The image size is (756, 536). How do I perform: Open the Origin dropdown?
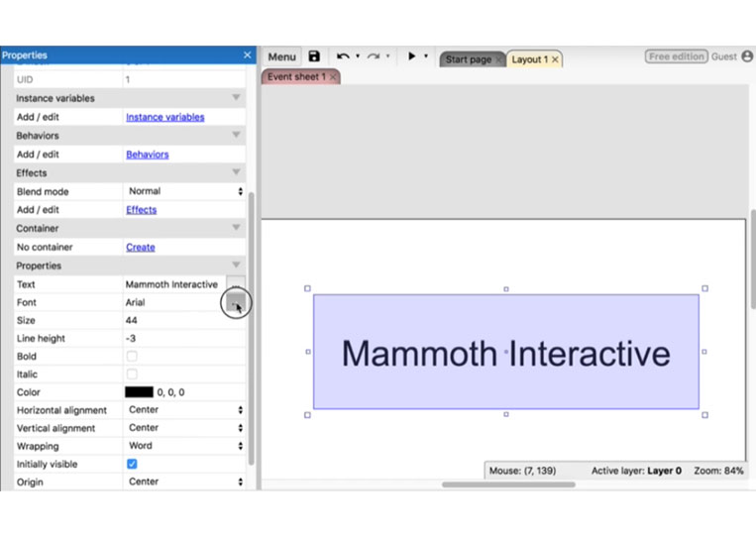[x=184, y=482]
